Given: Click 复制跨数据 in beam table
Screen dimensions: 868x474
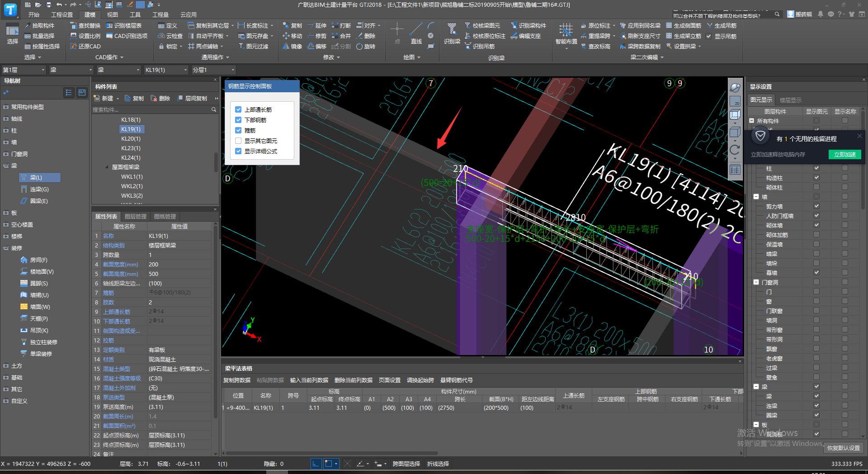Looking at the screenshot, I should pos(237,380).
